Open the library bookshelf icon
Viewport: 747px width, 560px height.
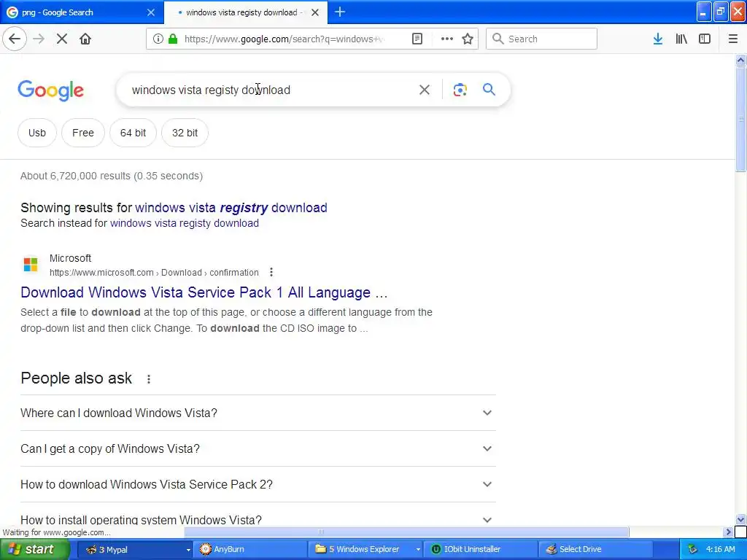[x=681, y=39]
